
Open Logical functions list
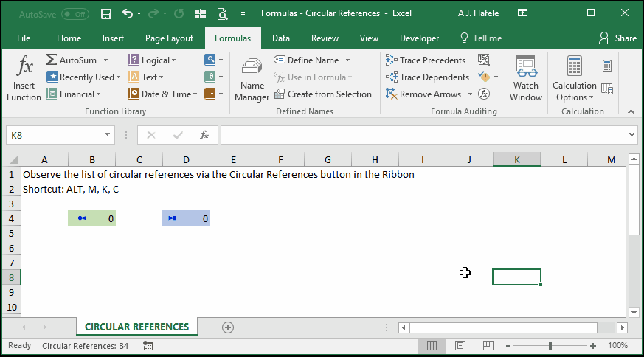click(x=151, y=60)
